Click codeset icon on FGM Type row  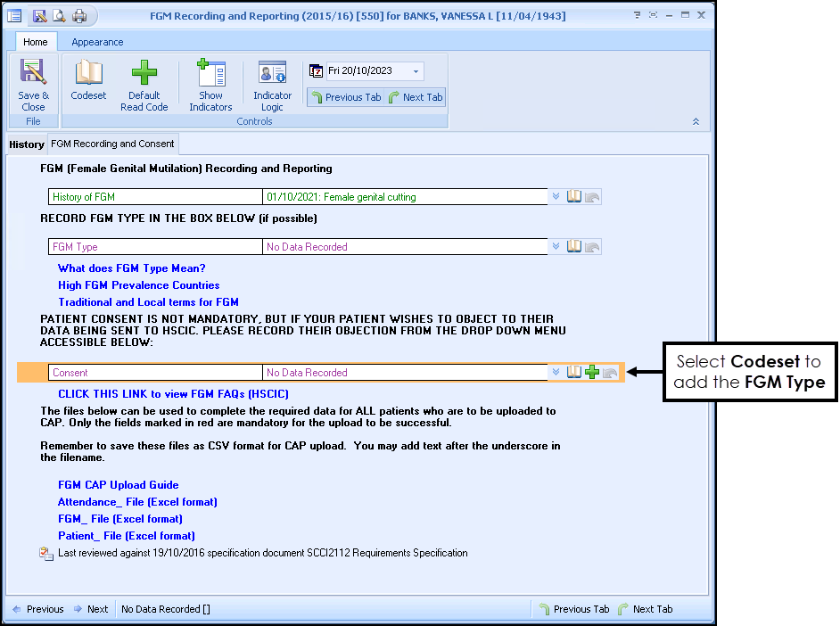tap(574, 247)
